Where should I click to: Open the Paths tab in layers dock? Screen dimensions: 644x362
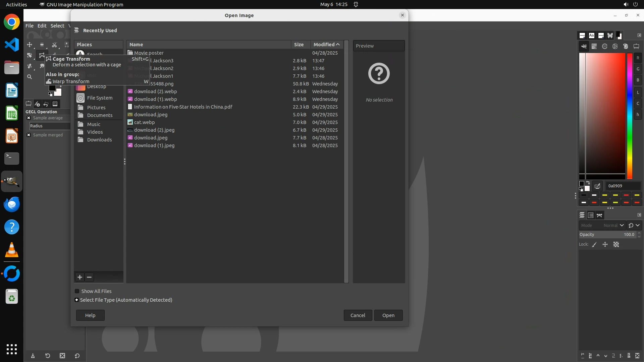coord(599,215)
